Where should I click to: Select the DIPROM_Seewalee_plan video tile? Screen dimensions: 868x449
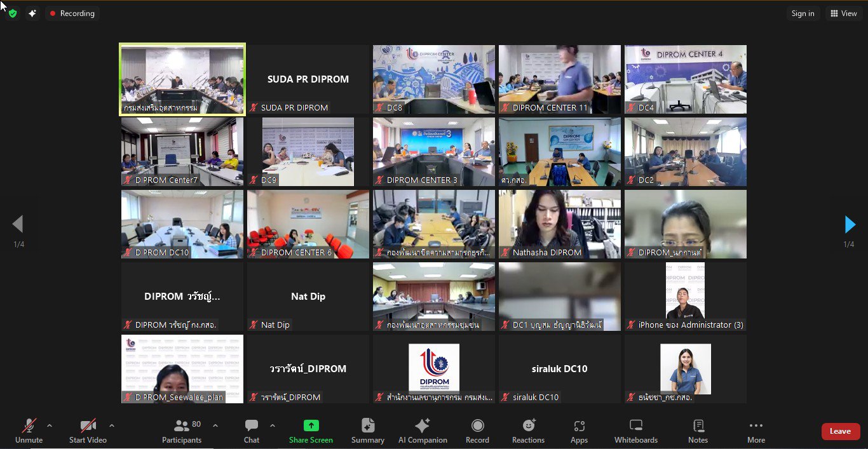point(182,369)
